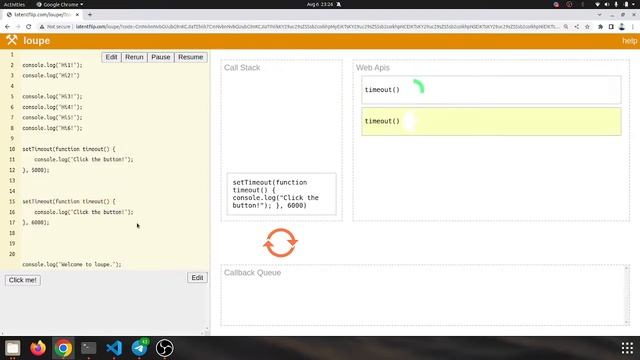Click the Call Stack heading
Image resolution: width=640 pixels, height=360 pixels.
(x=242, y=68)
